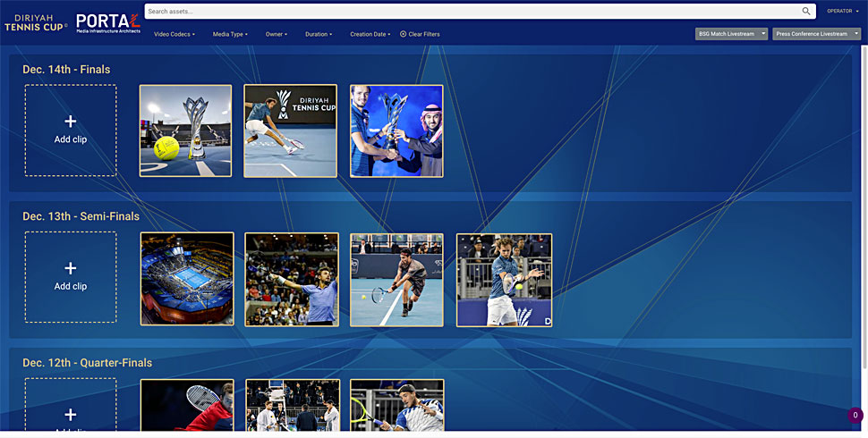The image size is (868, 438).
Task: Click the Diriyah Tennis Cup logo
Action: pyautogui.click(x=35, y=22)
